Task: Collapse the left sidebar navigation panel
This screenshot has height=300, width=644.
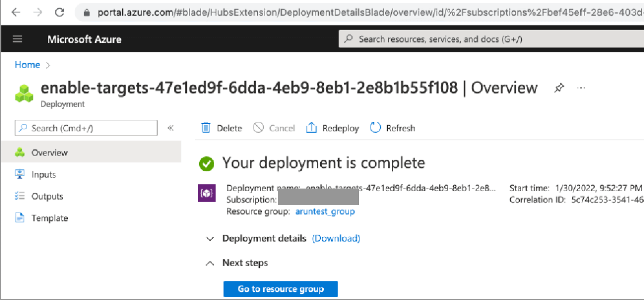Action: pos(171,128)
